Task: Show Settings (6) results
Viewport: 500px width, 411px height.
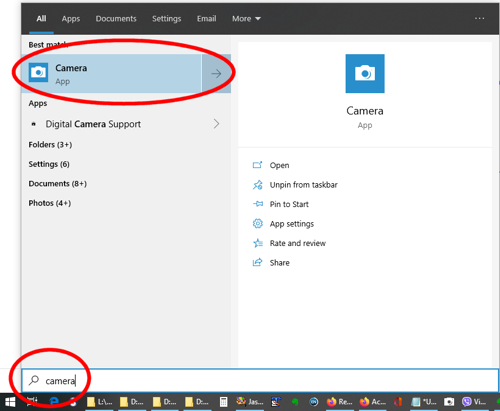Action: click(49, 164)
